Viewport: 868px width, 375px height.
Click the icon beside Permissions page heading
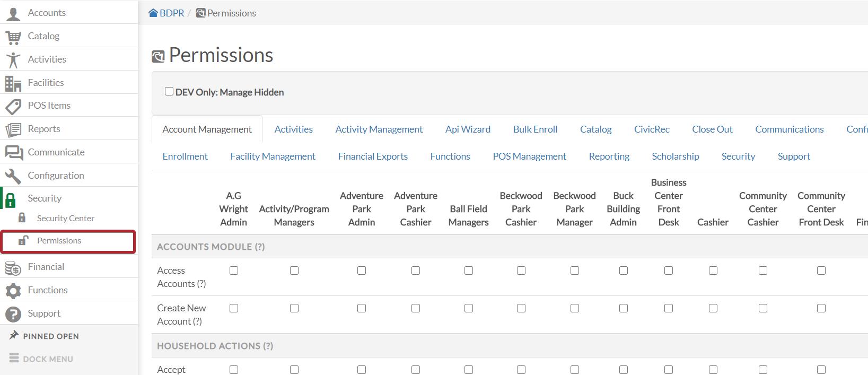pos(158,56)
